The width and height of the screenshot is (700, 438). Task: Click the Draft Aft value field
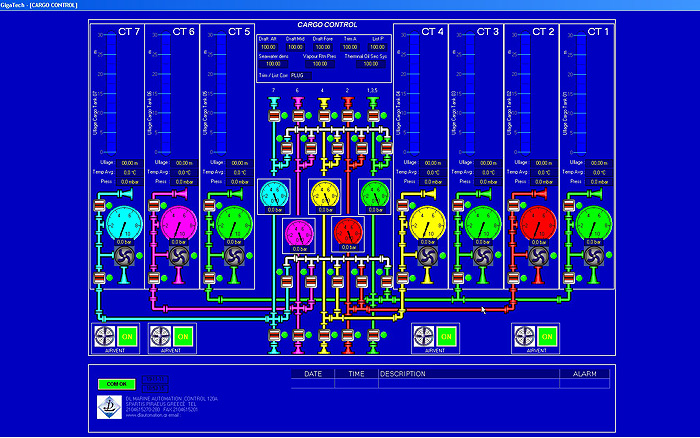pyautogui.click(x=269, y=47)
